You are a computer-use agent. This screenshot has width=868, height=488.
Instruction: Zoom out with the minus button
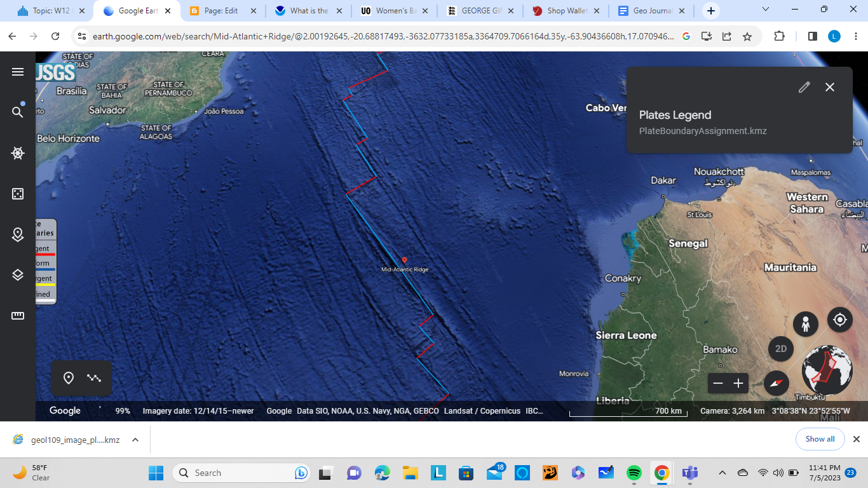pyautogui.click(x=718, y=383)
